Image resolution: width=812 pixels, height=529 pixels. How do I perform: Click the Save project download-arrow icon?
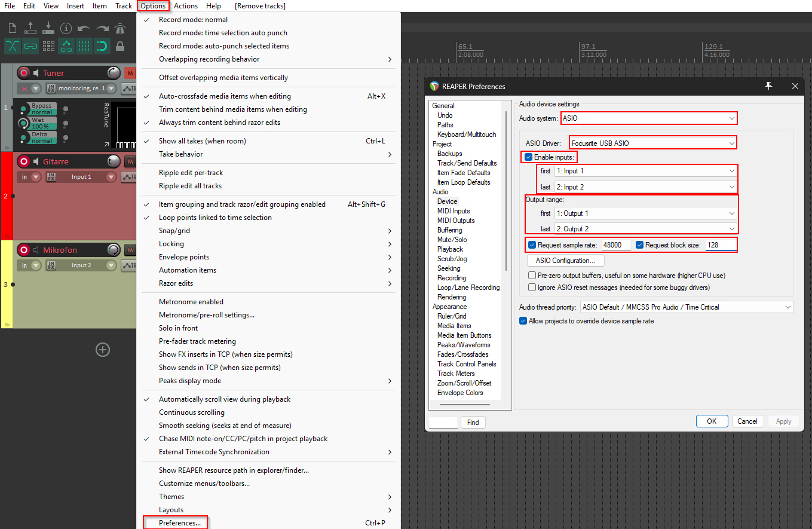point(48,28)
